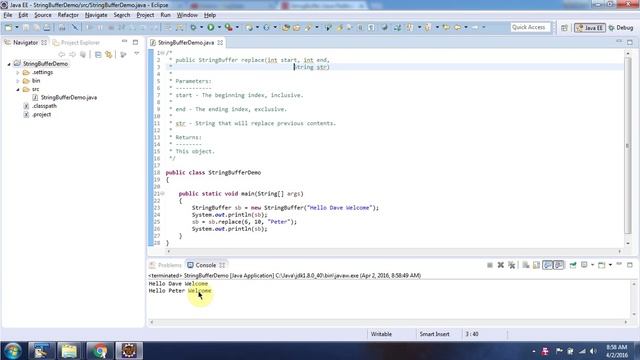This screenshot has height=360, width=640.
Task: Switch to the Problems tab
Action: tap(165, 265)
